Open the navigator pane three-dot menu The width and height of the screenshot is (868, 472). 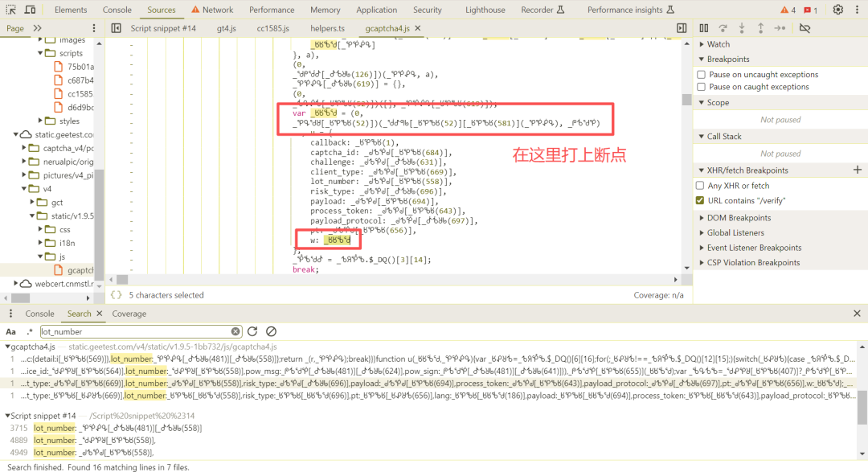93,28
